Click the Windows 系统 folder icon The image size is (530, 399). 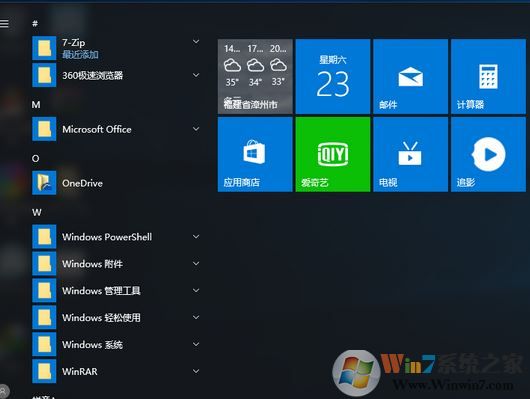[x=44, y=344]
